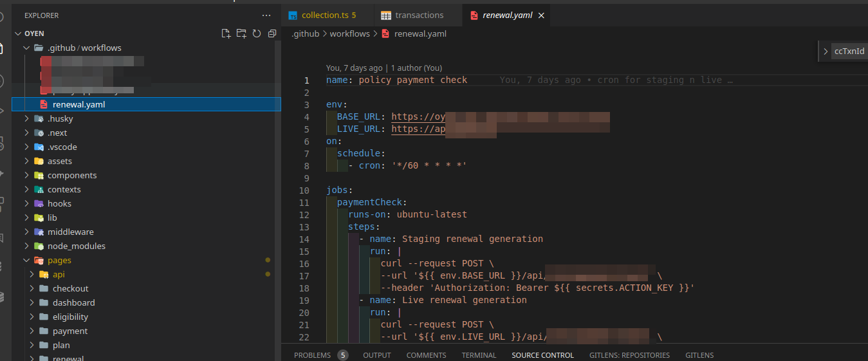Expand the ccTxnId find widget arrow

coord(826,51)
